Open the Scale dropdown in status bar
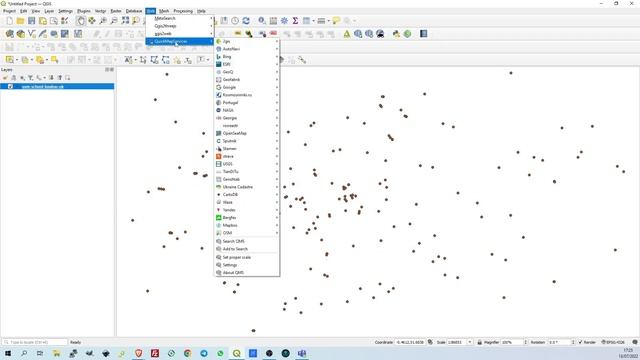Image resolution: width=640 pixels, height=360 pixels. (470, 342)
